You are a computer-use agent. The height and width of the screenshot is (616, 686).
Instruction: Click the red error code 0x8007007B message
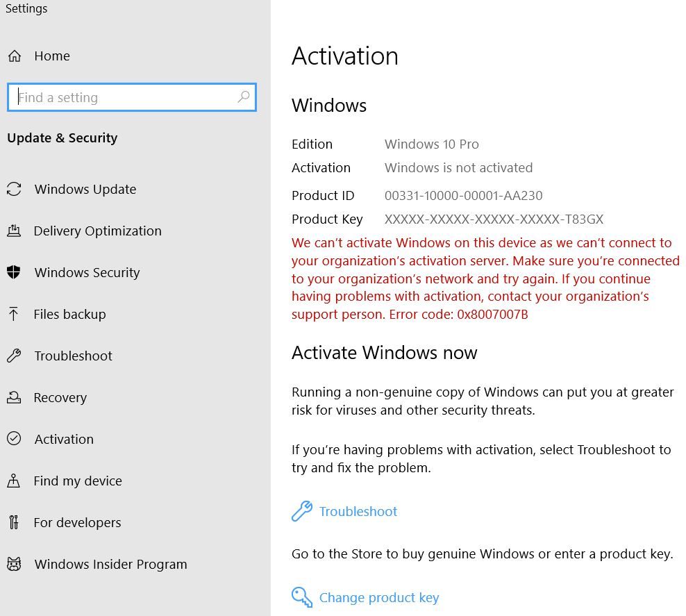(485, 278)
